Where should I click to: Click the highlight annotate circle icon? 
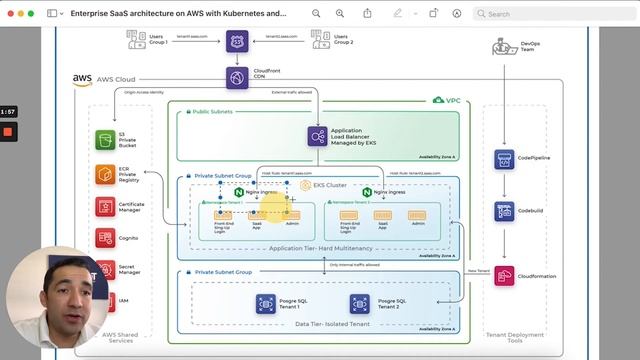(457, 13)
